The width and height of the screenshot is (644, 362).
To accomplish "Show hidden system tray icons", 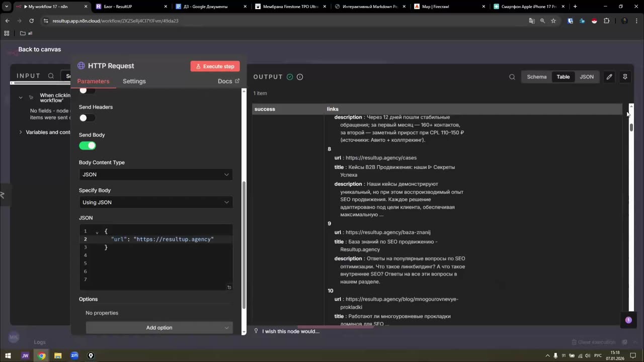I will [547, 355].
